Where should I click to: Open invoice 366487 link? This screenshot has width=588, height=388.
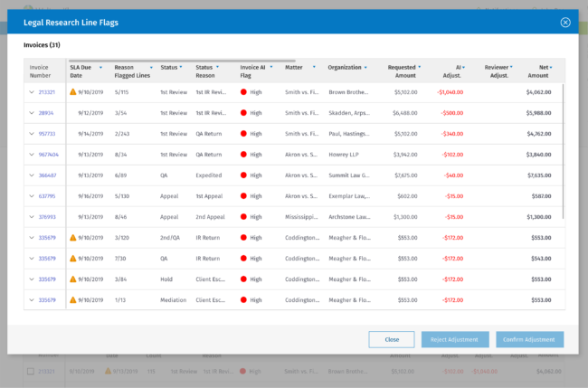tap(47, 175)
